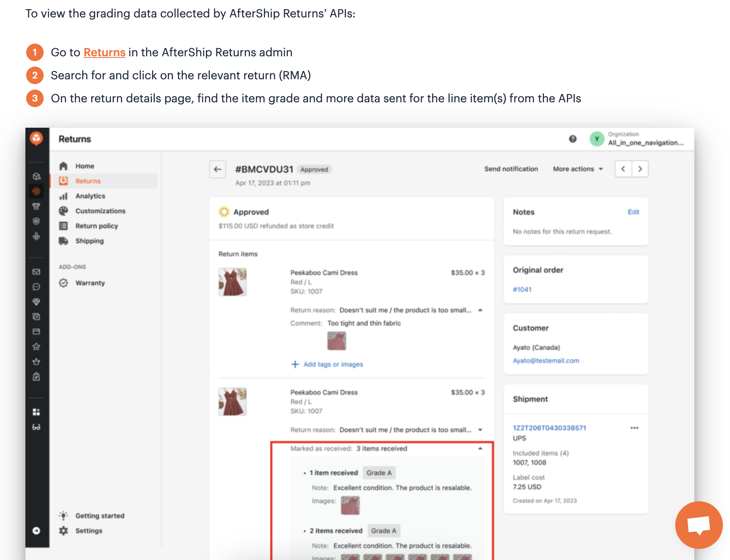Expand the second item's return reason arrow
Screen dimensions: 730x560
(x=480, y=430)
